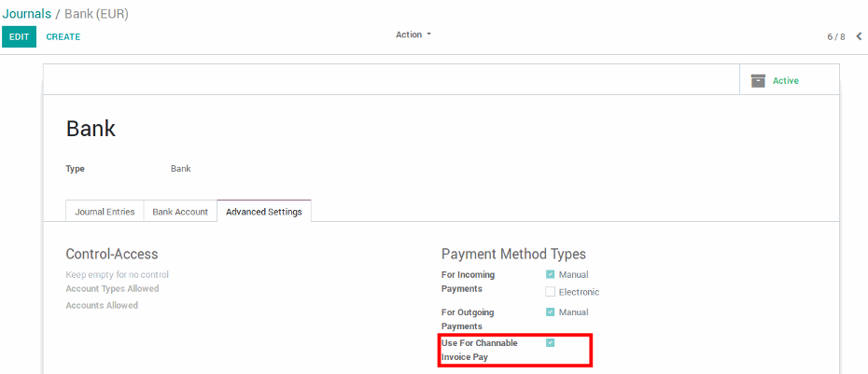Toggle Use For Channable Invoice Pay checkbox
Viewport: 868px width, 374px height.
(x=551, y=343)
